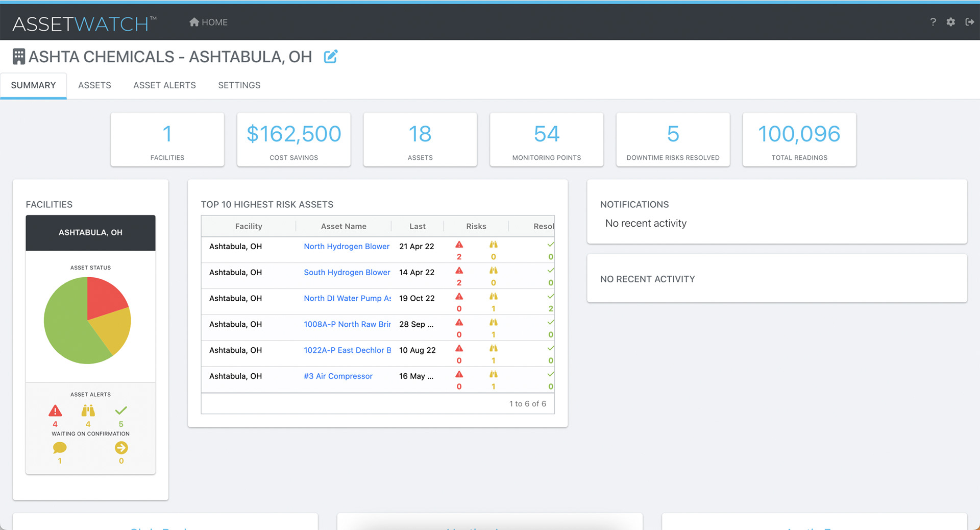Click the $162,500 Cost Savings card

[294, 139]
